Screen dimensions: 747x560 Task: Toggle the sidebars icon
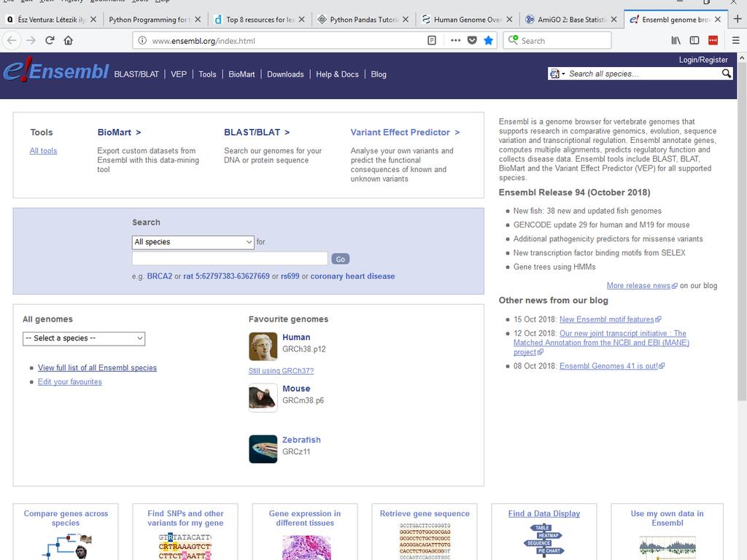pos(694,41)
